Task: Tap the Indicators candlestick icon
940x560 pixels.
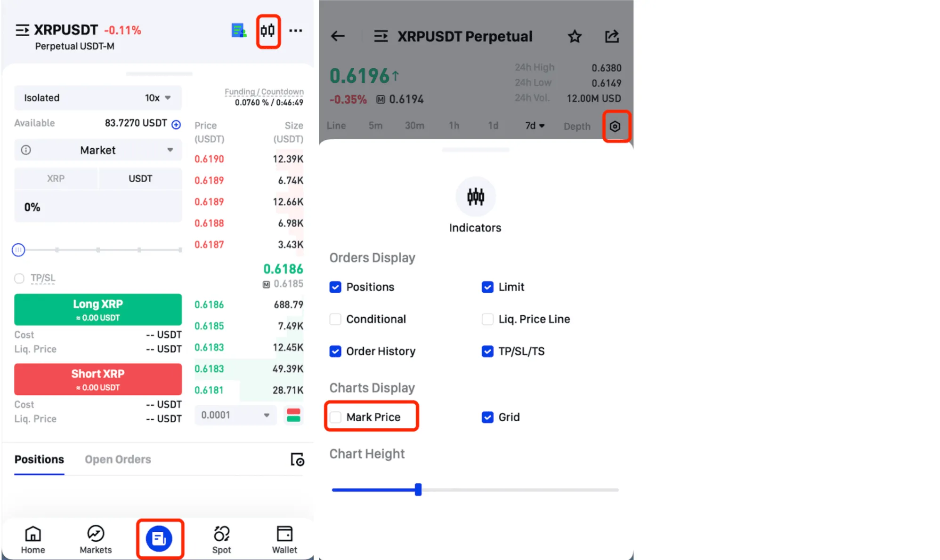Action: [475, 197]
